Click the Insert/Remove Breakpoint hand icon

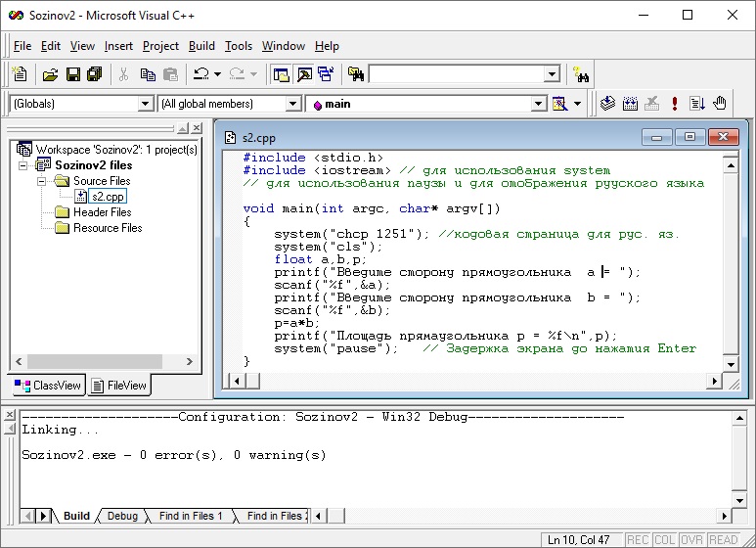(720, 103)
